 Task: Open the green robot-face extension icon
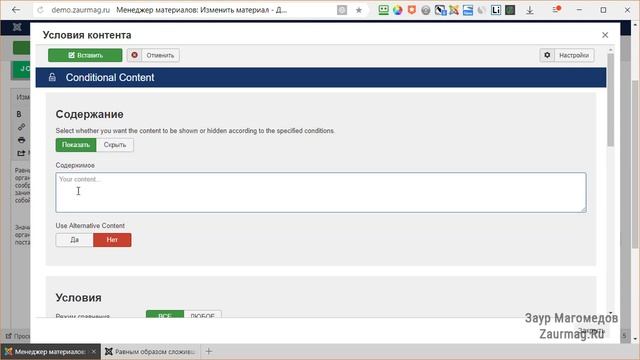[383, 10]
